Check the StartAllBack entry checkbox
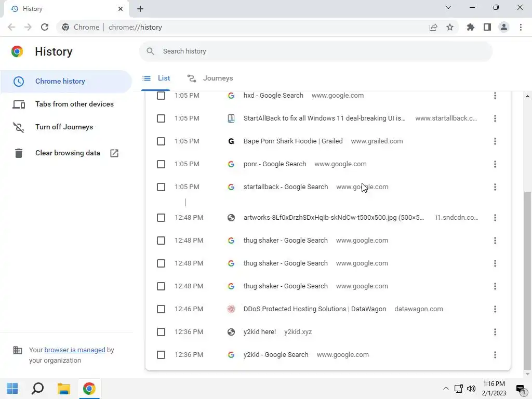 (161, 118)
